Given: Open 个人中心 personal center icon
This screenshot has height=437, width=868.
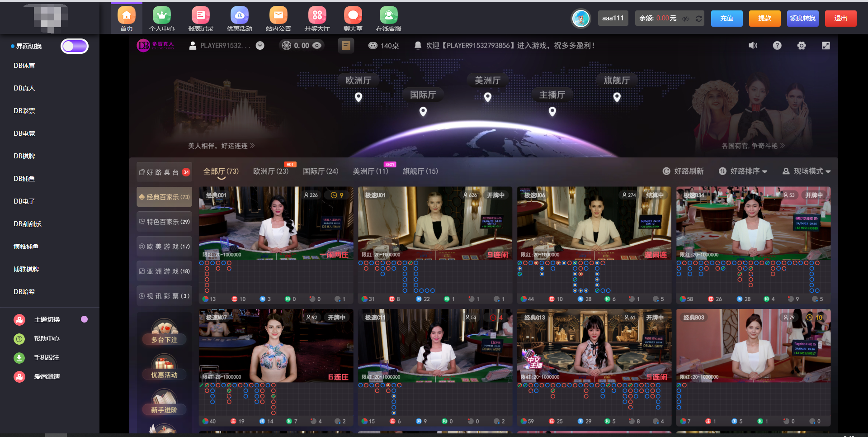Looking at the screenshot, I should (x=162, y=16).
